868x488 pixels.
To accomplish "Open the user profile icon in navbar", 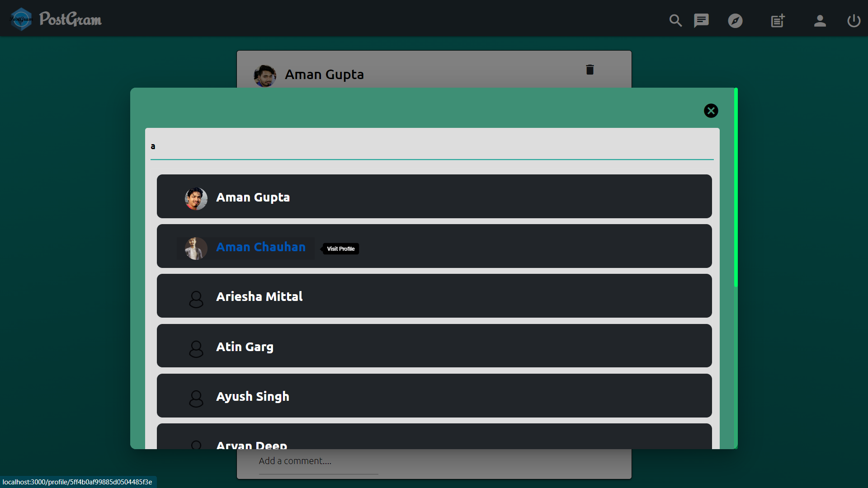I will point(820,20).
